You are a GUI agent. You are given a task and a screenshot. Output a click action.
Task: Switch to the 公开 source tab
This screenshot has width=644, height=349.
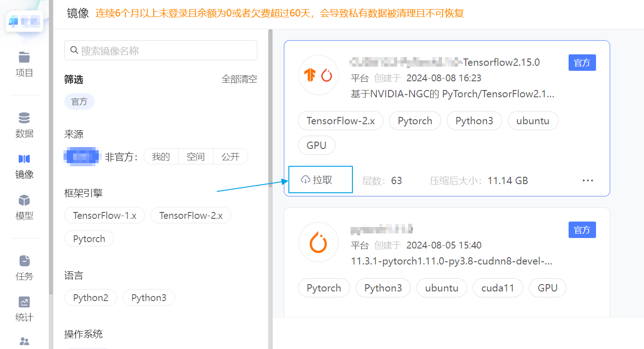tap(230, 156)
